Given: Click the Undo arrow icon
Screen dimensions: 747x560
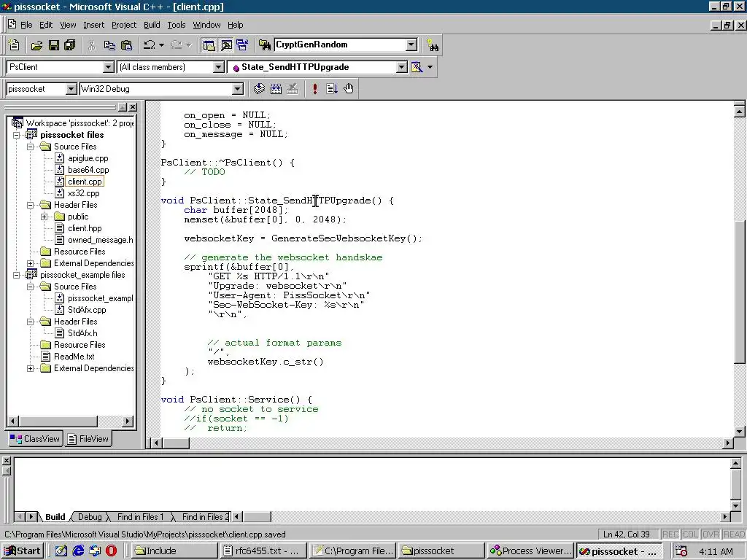Looking at the screenshot, I should pyautogui.click(x=150, y=44).
